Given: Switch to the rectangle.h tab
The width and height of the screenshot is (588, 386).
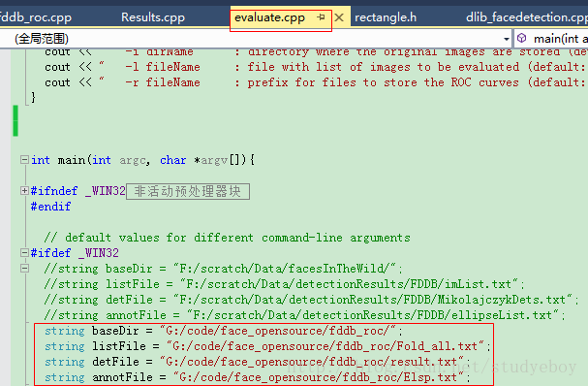Looking at the screenshot, I should 386,17.
